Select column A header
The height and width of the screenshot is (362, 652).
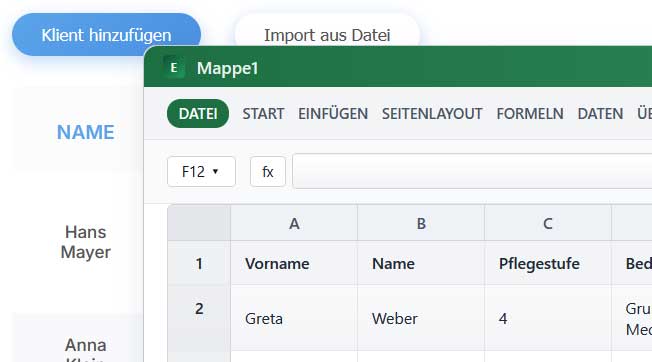[294, 223]
